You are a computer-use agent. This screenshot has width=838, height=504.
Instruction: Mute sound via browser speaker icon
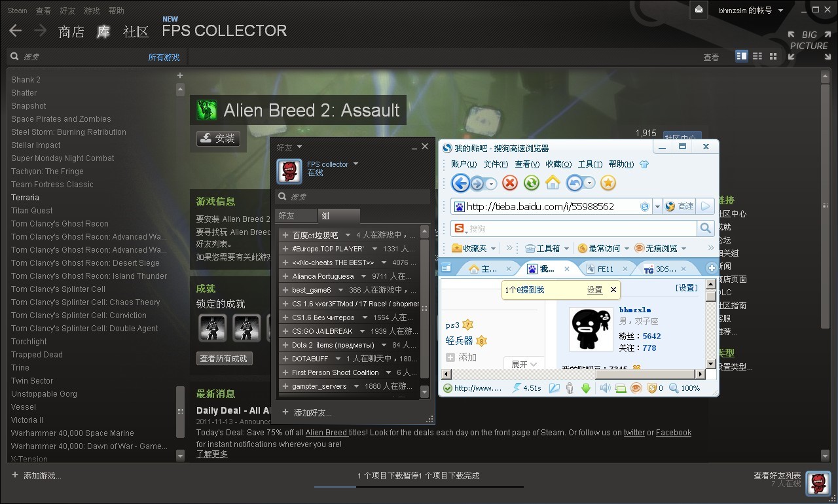(605, 388)
